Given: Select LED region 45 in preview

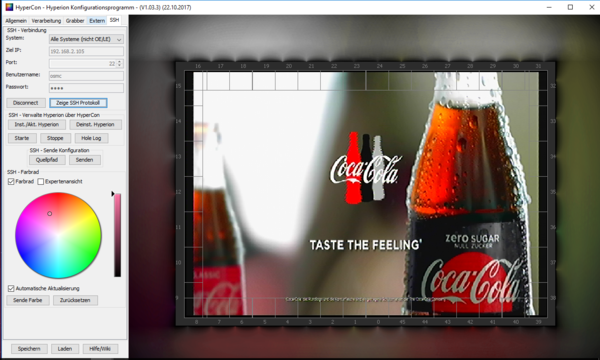Looking at the screenshot, I should point(402,322).
